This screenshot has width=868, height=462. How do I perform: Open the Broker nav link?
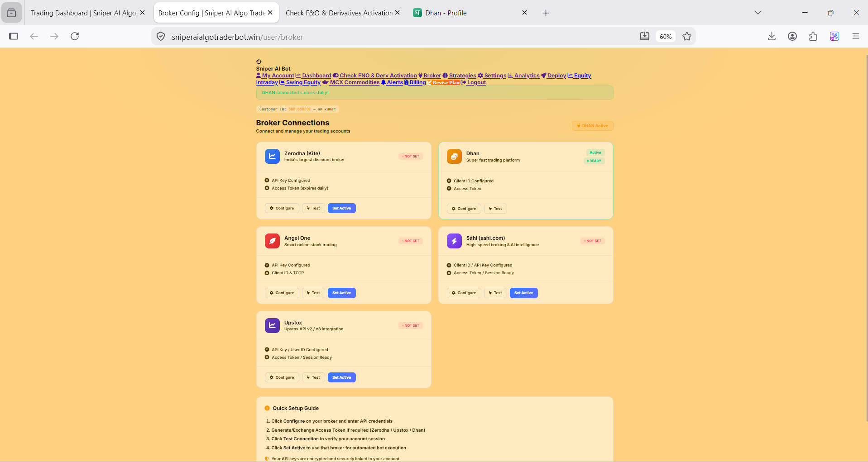[x=430, y=76]
